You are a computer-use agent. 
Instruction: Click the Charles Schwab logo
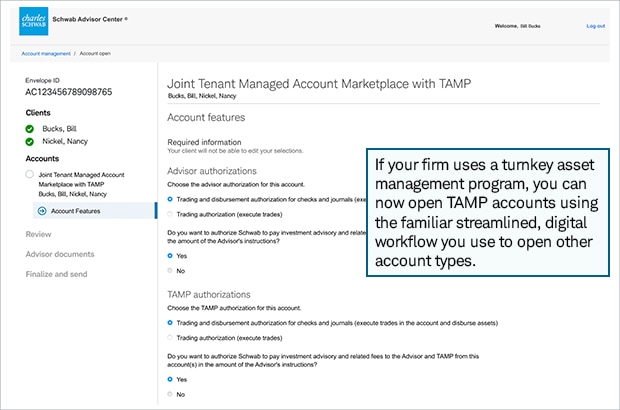tap(34, 21)
